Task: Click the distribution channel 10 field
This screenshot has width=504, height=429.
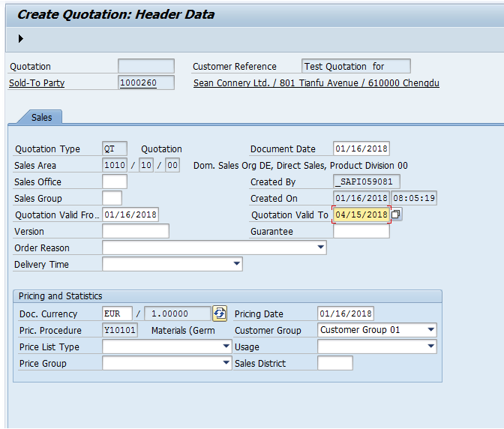Action: pos(146,165)
